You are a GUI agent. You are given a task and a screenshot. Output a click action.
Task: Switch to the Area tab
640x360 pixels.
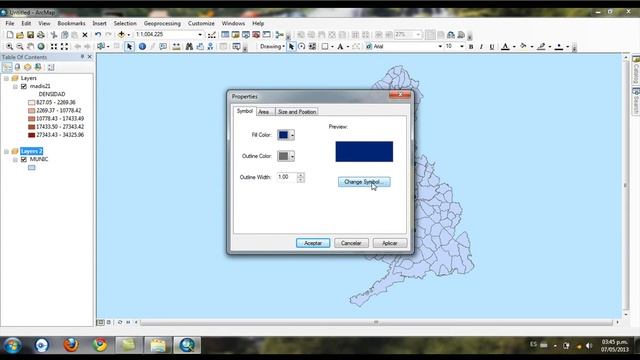click(264, 112)
